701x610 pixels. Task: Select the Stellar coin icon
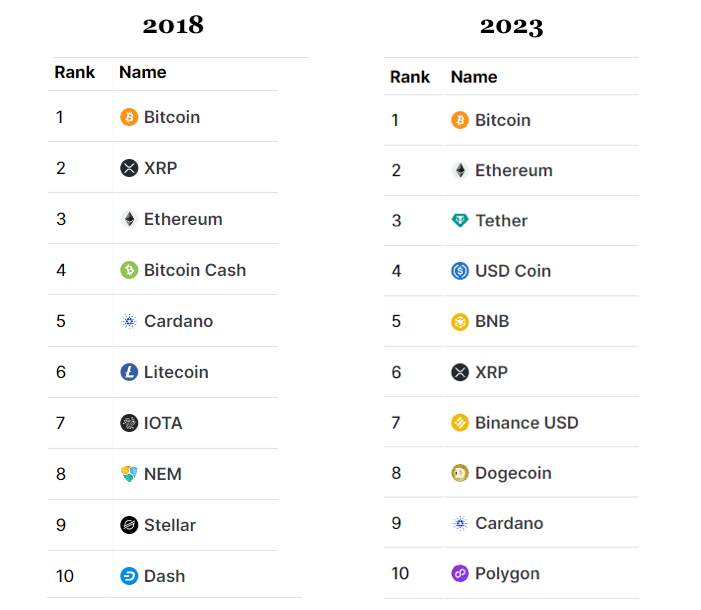(129, 525)
